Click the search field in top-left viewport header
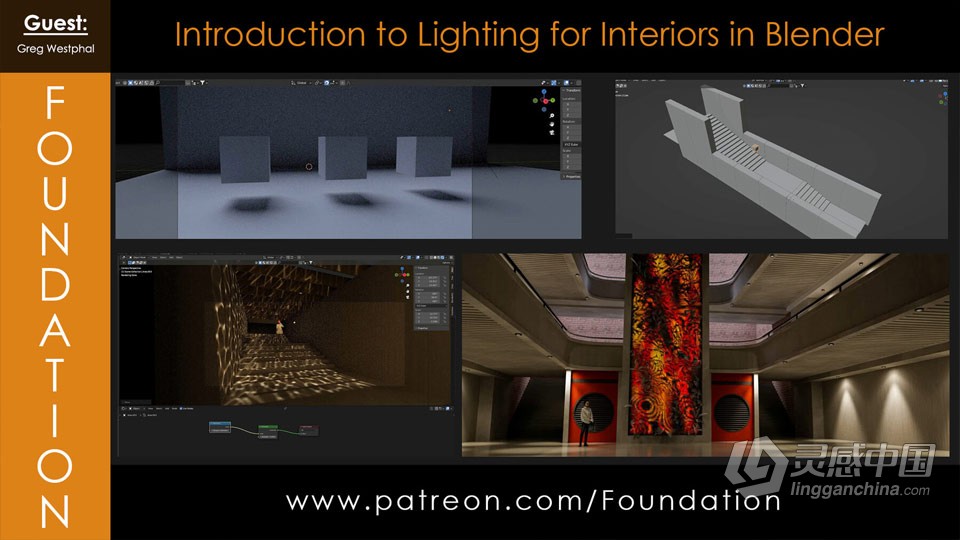The width and height of the screenshot is (960, 540). [x=170, y=83]
